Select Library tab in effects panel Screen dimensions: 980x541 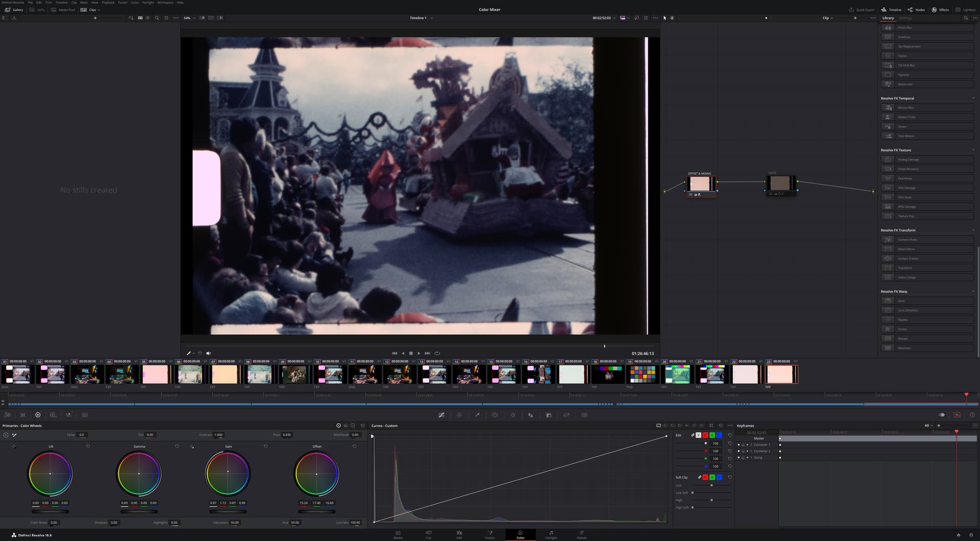click(x=888, y=18)
